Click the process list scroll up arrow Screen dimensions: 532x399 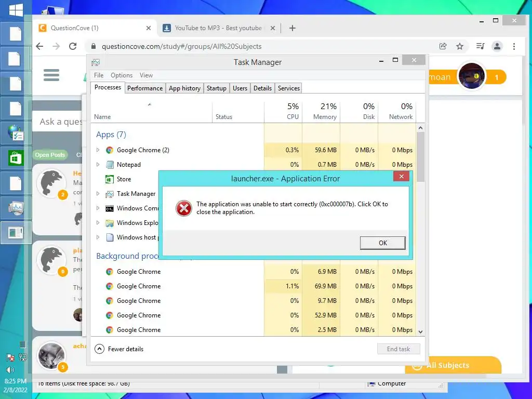tap(420, 128)
